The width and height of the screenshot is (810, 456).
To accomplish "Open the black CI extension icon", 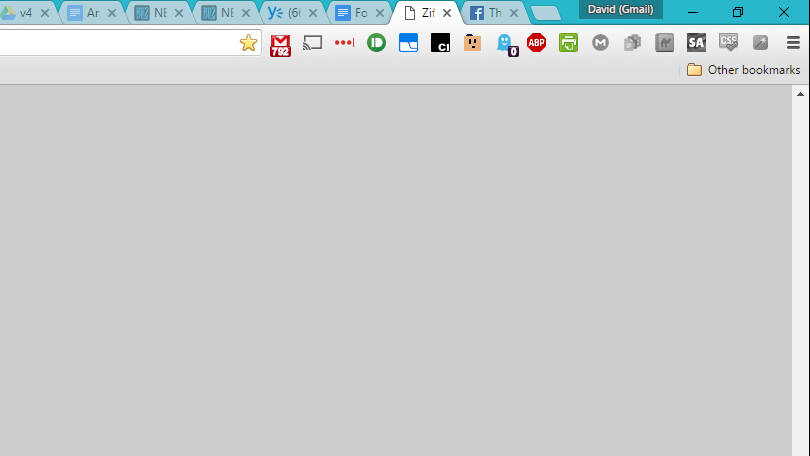I will coord(440,43).
